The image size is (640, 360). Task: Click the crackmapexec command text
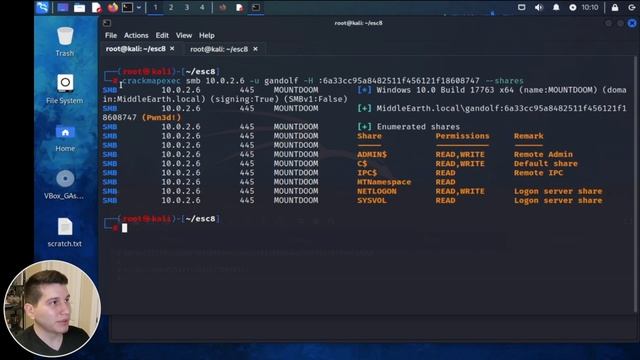pyautogui.click(x=151, y=81)
